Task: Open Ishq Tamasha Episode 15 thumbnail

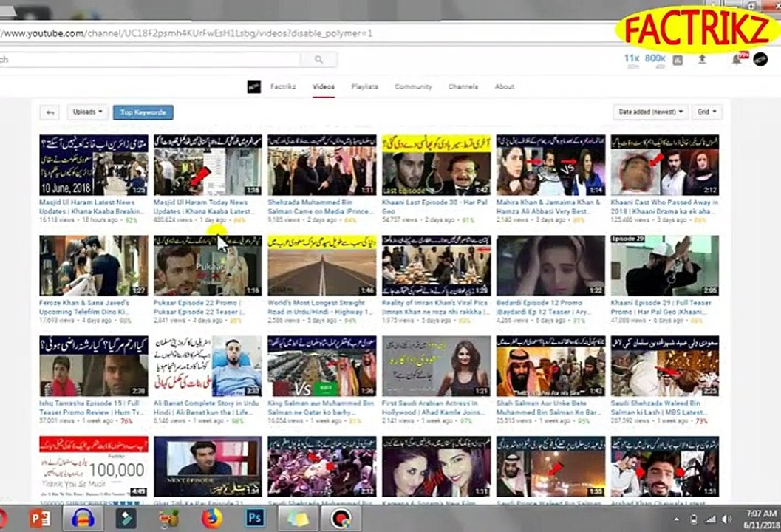Action: click(x=94, y=366)
